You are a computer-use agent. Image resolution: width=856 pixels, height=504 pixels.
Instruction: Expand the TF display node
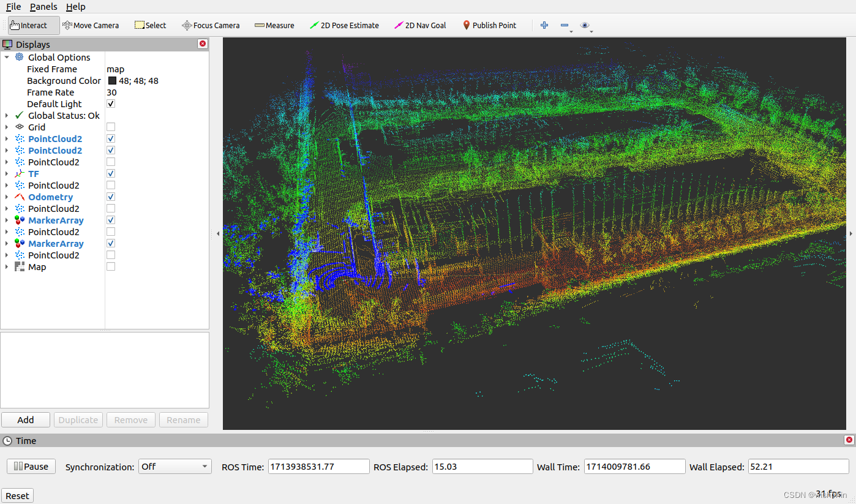coord(7,173)
